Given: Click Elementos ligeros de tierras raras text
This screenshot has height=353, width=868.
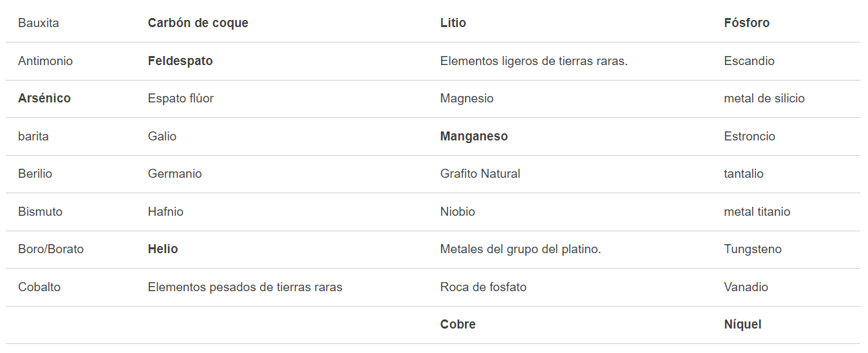Looking at the screenshot, I should [x=534, y=61].
